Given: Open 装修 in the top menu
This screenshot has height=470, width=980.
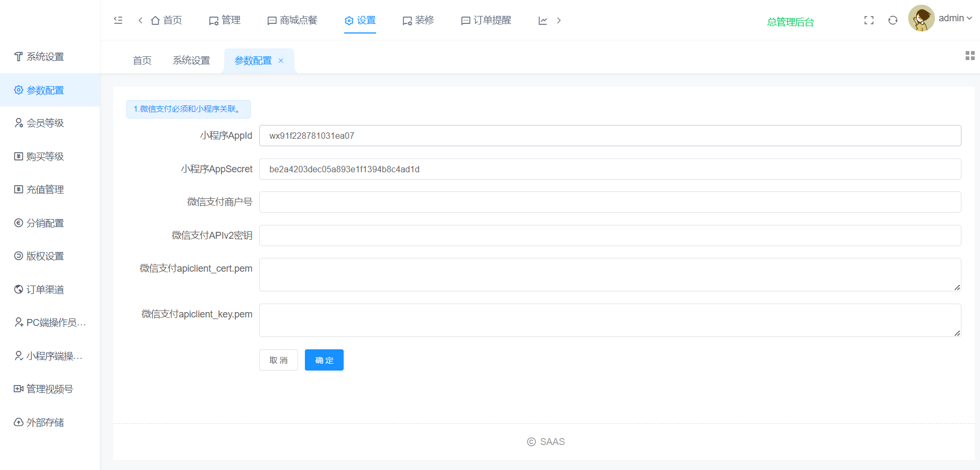Looking at the screenshot, I should point(419,20).
